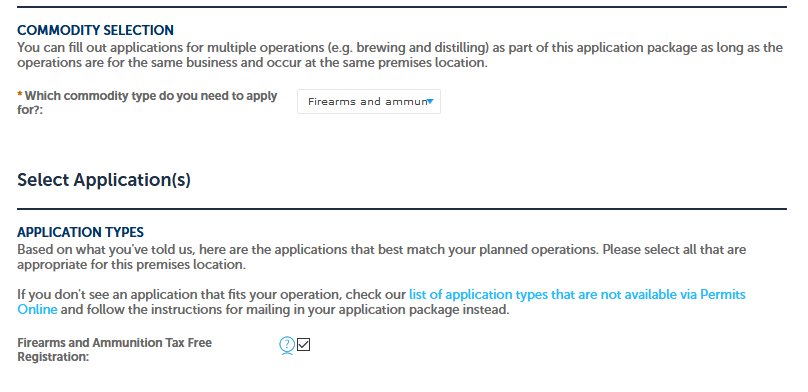The image size is (808, 392).
Task: Click the "Which commodity type" field label
Action: click(147, 103)
